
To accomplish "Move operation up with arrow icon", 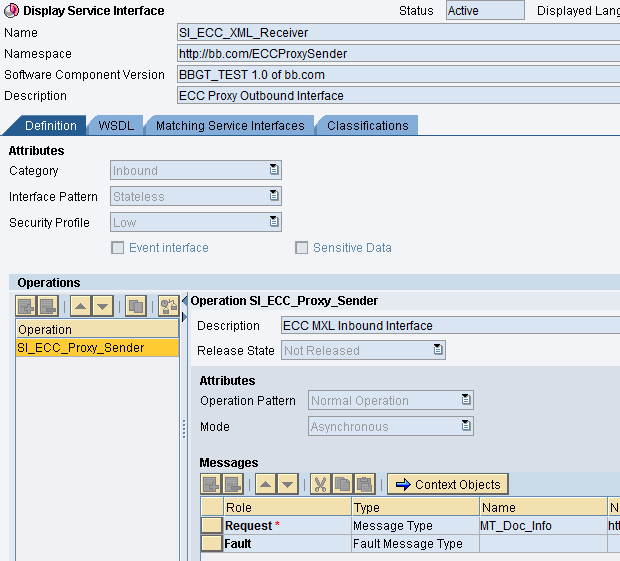I will click(x=81, y=306).
